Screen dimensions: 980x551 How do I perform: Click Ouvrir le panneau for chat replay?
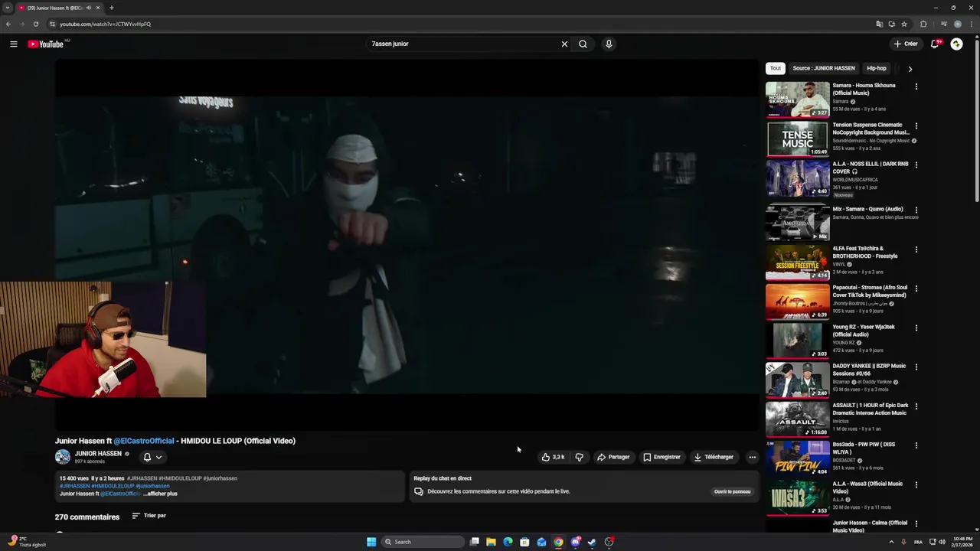click(x=732, y=491)
